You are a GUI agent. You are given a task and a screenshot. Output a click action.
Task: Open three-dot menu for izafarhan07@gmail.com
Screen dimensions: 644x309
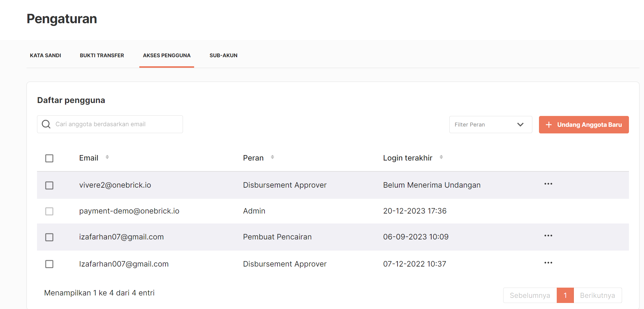click(548, 236)
